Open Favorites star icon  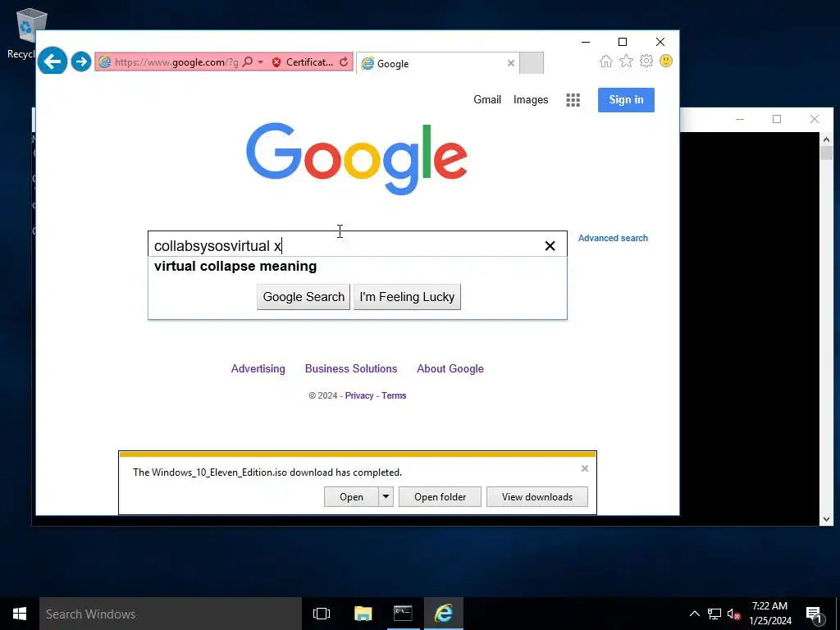626,61
